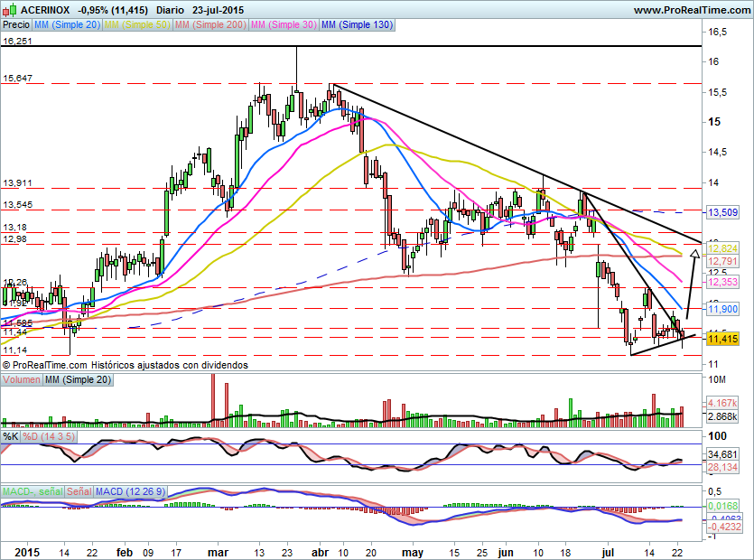Click the volume MM (Simple 20) label
Image resolution: width=754 pixels, height=560 pixels.
click(79, 379)
